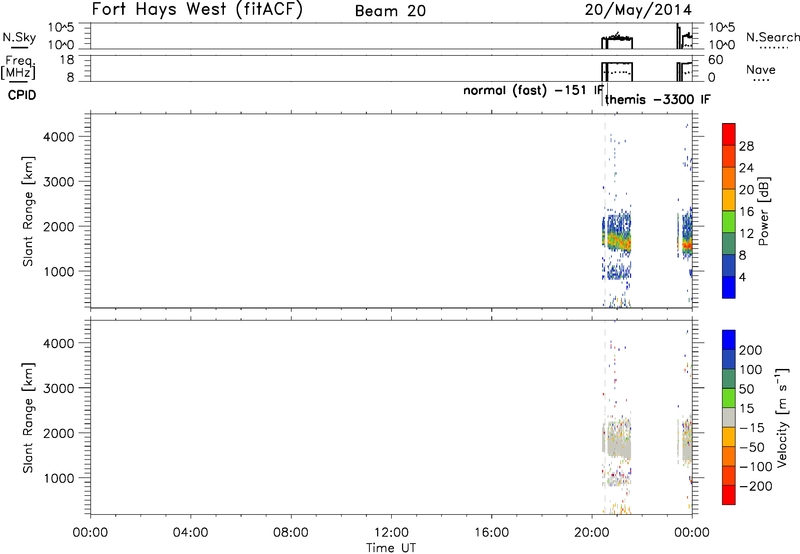Click the "20:00" time axis tick label

pyautogui.click(x=592, y=533)
